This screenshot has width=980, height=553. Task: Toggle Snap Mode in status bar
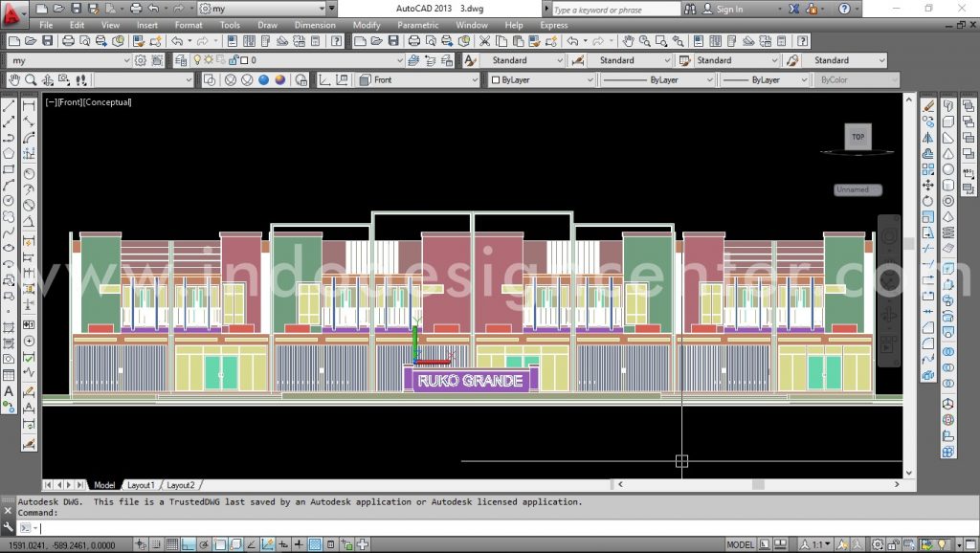pos(157,545)
